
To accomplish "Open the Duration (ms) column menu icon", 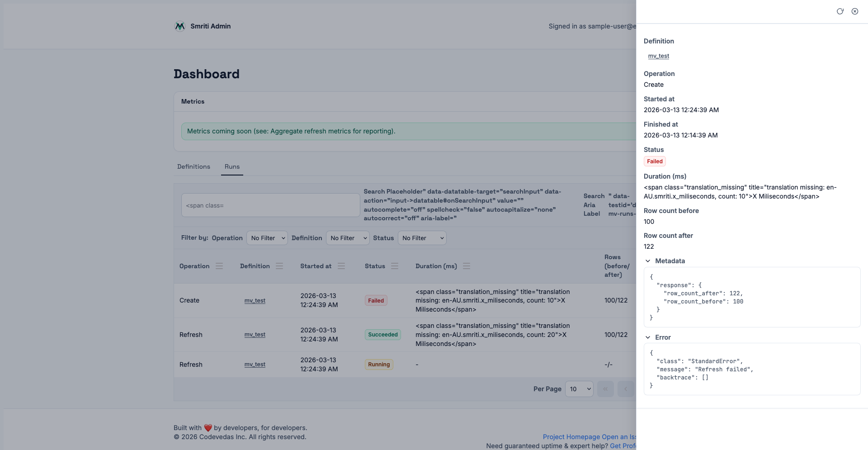I will coord(467,266).
